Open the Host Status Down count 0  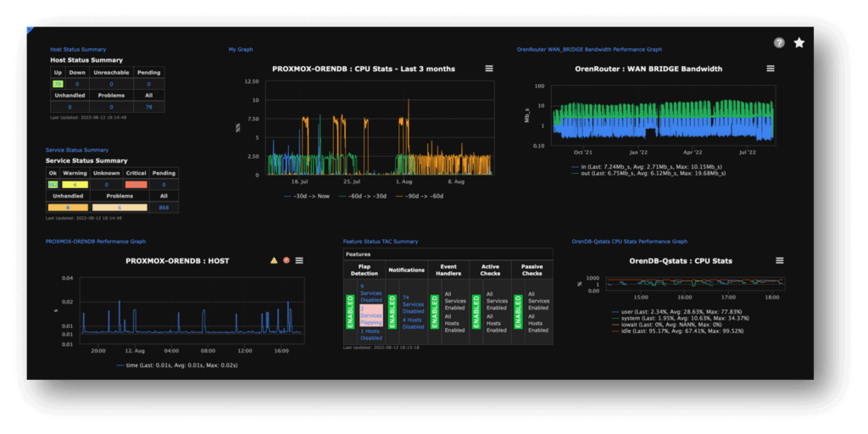pyautogui.click(x=77, y=84)
